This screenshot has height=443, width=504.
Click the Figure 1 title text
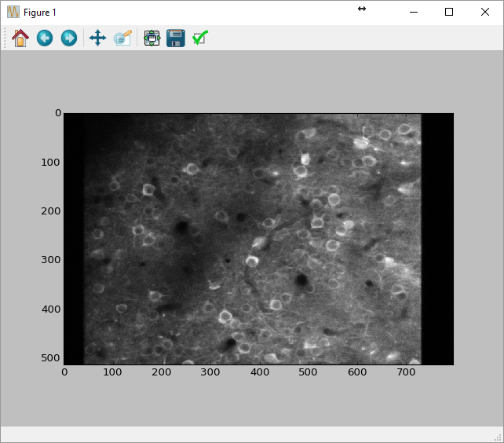tap(40, 13)
